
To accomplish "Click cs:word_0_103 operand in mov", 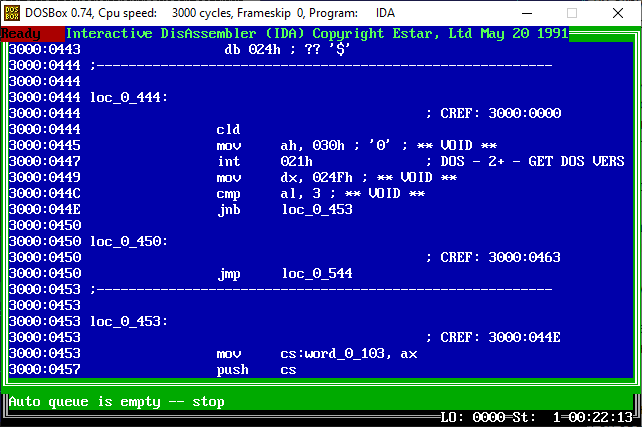I will tap(333, 353).
